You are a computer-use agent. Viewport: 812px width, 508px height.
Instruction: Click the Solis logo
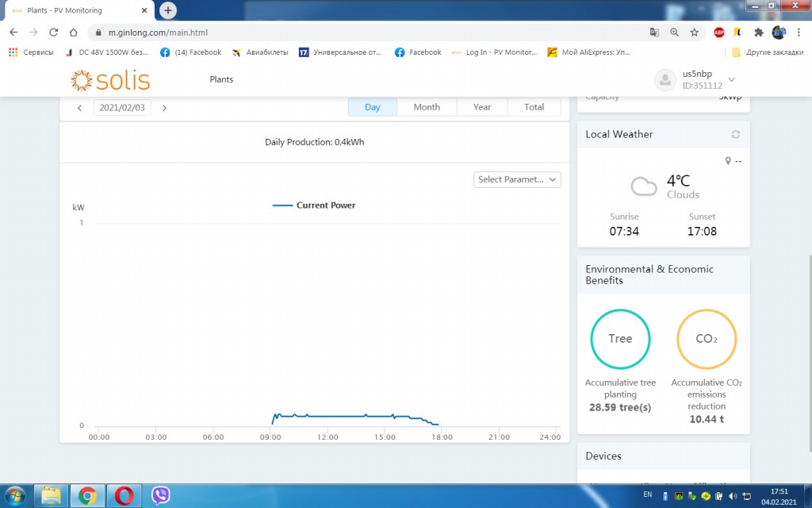(110, 80)
